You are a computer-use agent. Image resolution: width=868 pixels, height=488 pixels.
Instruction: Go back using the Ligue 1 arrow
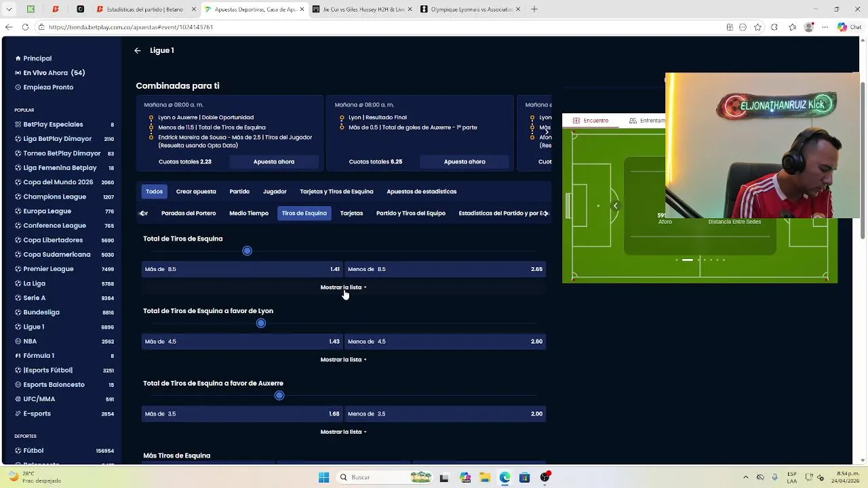click(x=138, y=50)
